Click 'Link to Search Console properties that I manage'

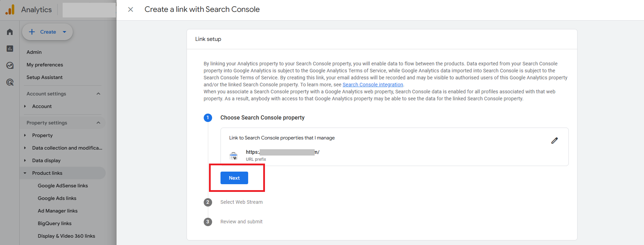[282, 138]
